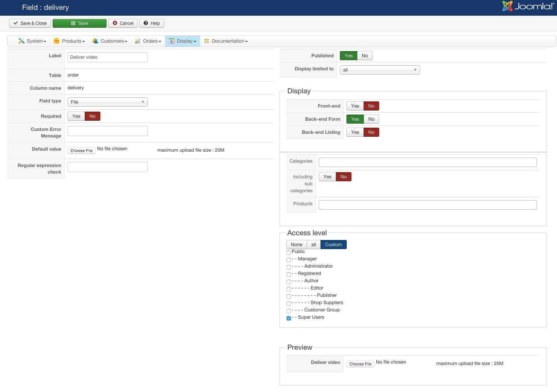Select 'all' access level
The image size is (557, 392).
point(314,245)
